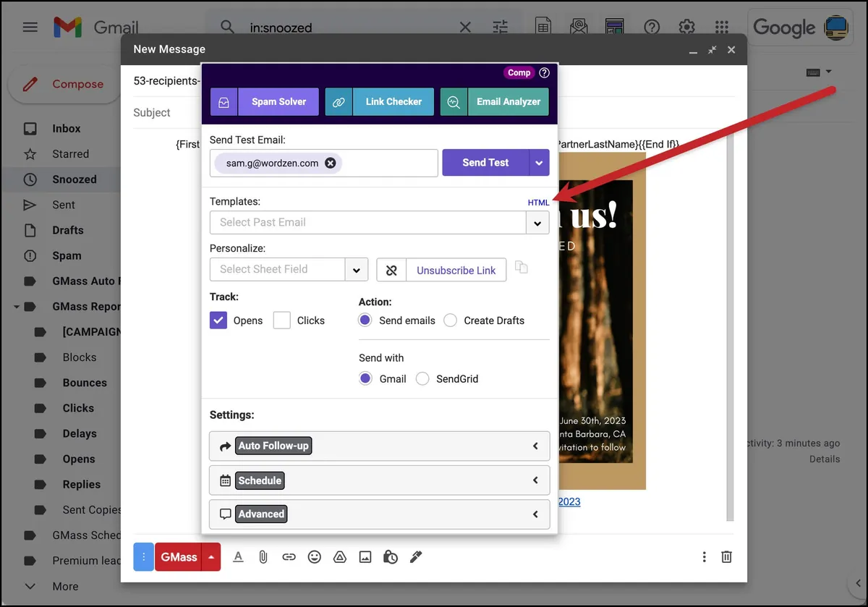Viewport: 868px width, 607px height.
Task: Click the Spam Solver button
Action: [265, 102]
